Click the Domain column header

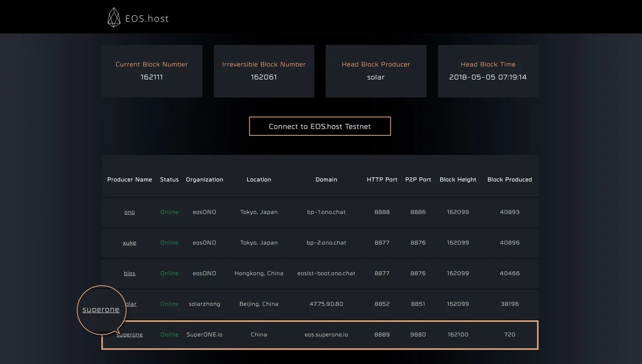(327, 179)
